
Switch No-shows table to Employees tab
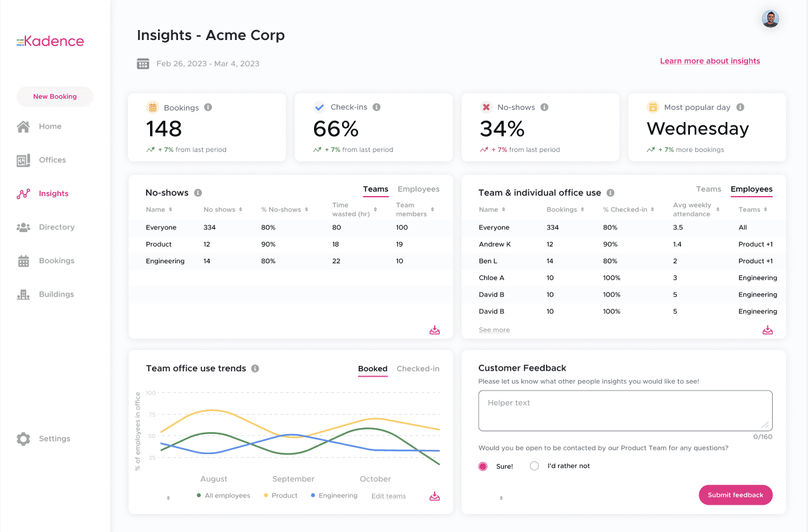pos(419,189)
